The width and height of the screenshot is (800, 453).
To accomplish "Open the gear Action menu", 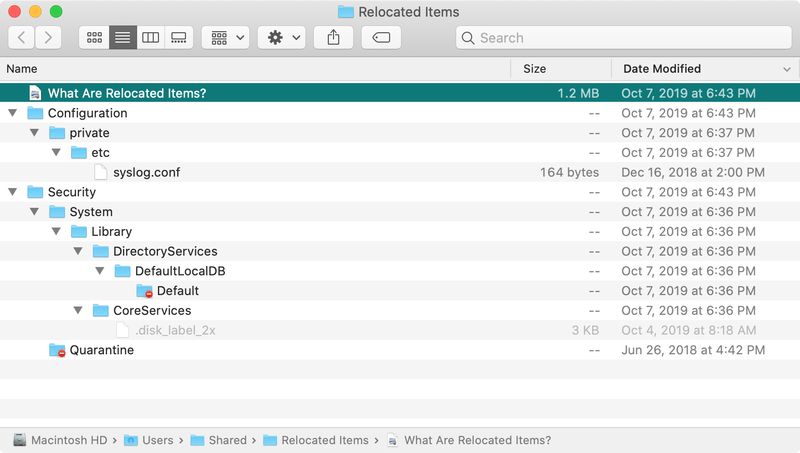I will [282, 38].
